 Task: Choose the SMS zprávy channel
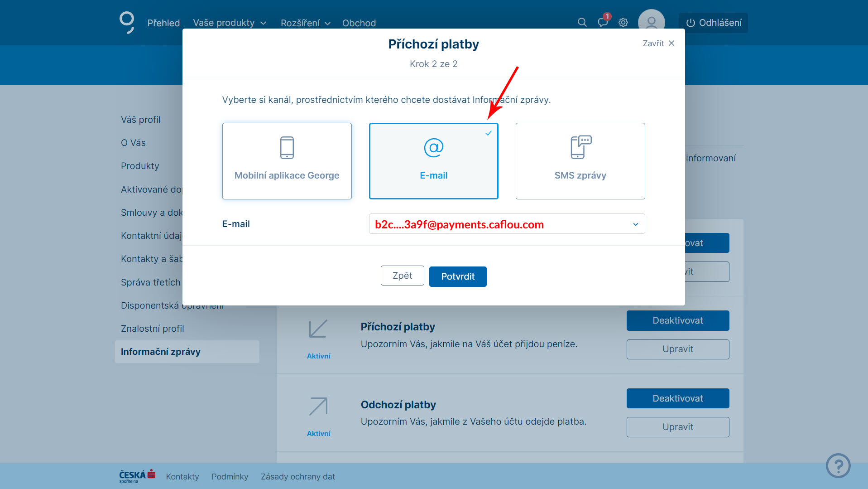click(580, 161)
